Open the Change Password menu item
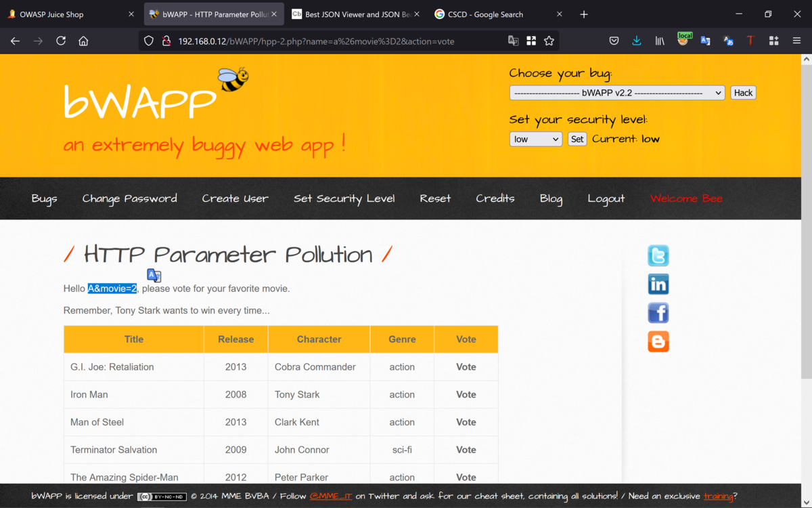The width and height of the screenshot is (812, 508). (130, 198)
